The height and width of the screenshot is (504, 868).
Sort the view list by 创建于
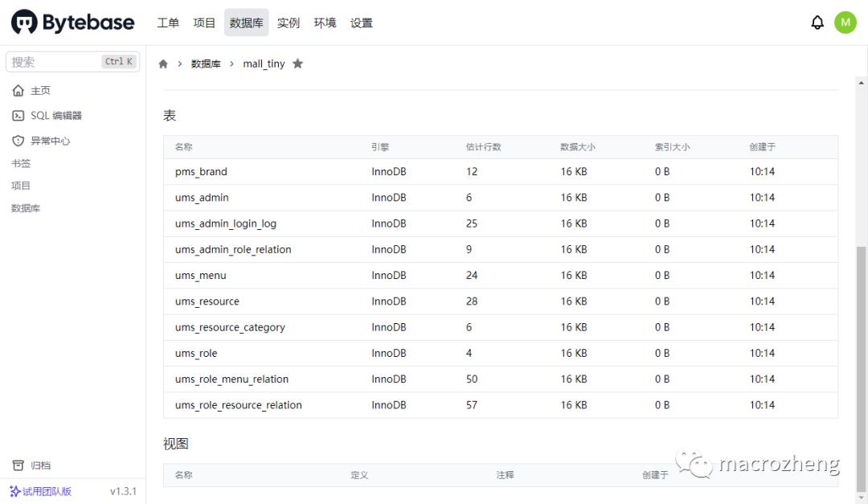[x=656, y=475]
